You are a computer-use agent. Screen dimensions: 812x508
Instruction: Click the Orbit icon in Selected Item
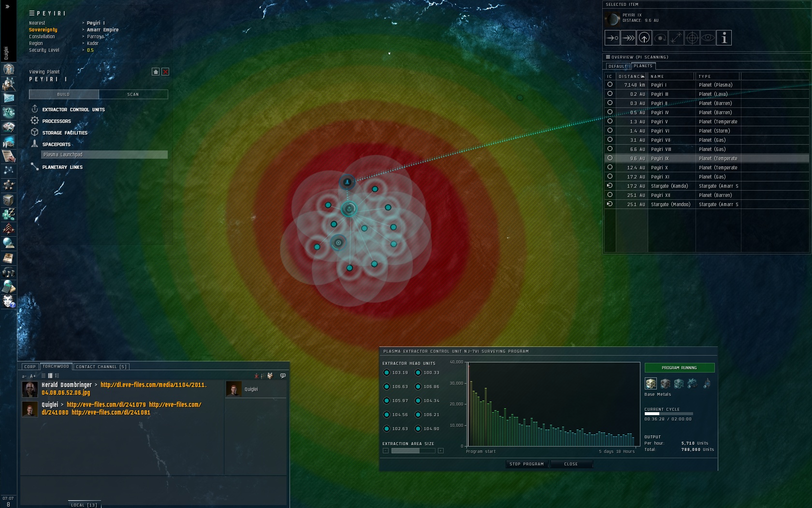[660, 38]
